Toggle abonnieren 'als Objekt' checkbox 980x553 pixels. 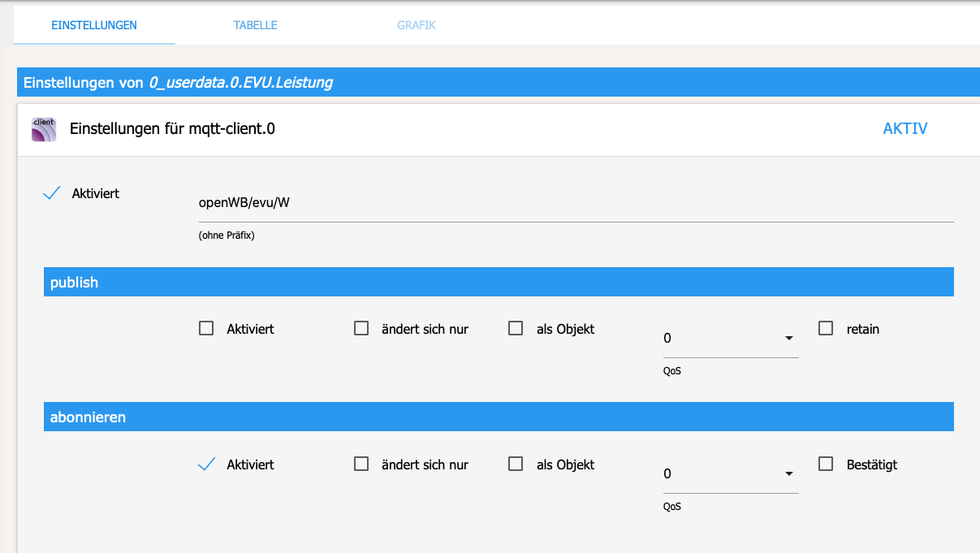(x=516, y=464)
